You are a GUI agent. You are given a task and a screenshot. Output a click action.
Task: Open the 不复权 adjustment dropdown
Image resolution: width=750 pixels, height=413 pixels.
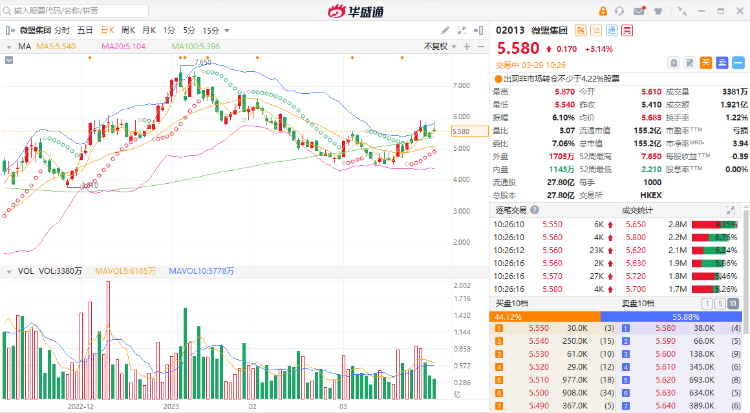pos(435,46)
